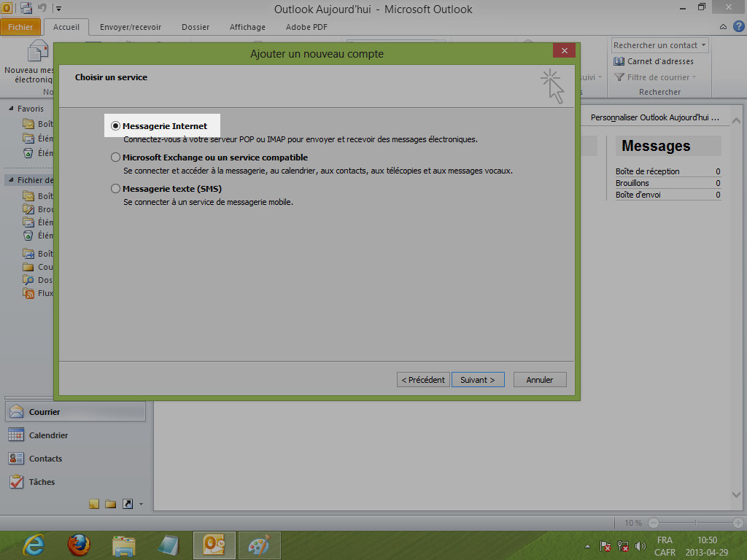Viewport: 747px width, 560px height.
Task: Minimize the ribbon with caret icon
Action: click(723, 27)
